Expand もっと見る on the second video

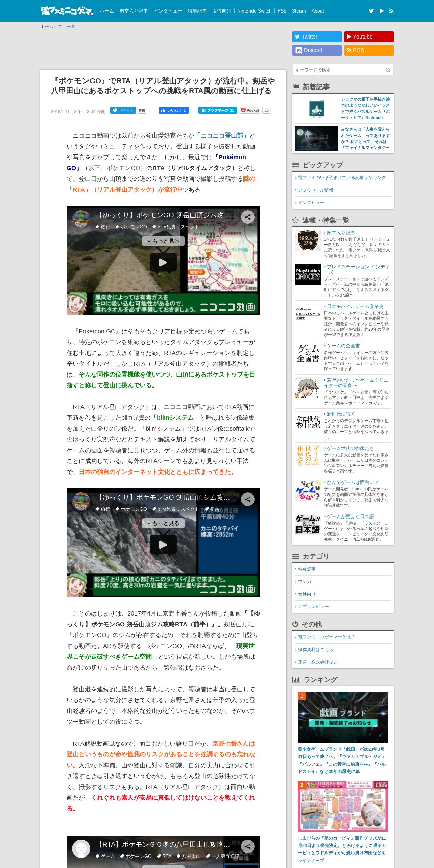coord(163,523)
